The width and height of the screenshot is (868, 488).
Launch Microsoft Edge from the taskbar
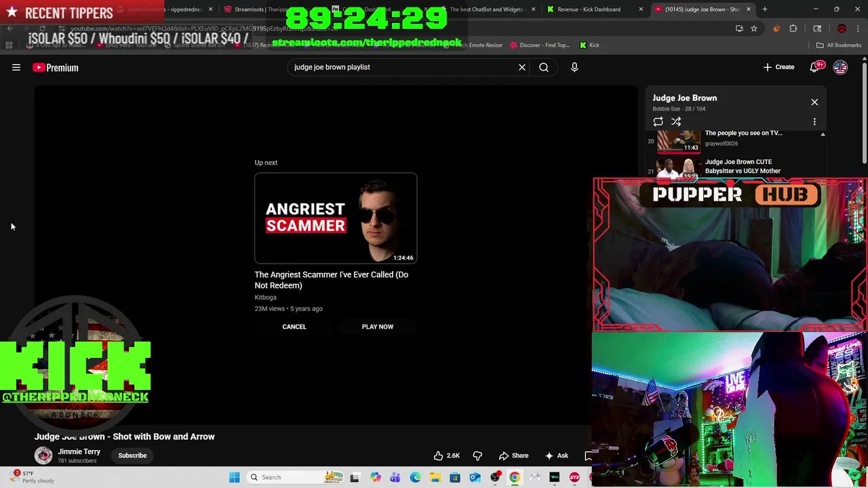pyautogui.click(x=415, y=477)
